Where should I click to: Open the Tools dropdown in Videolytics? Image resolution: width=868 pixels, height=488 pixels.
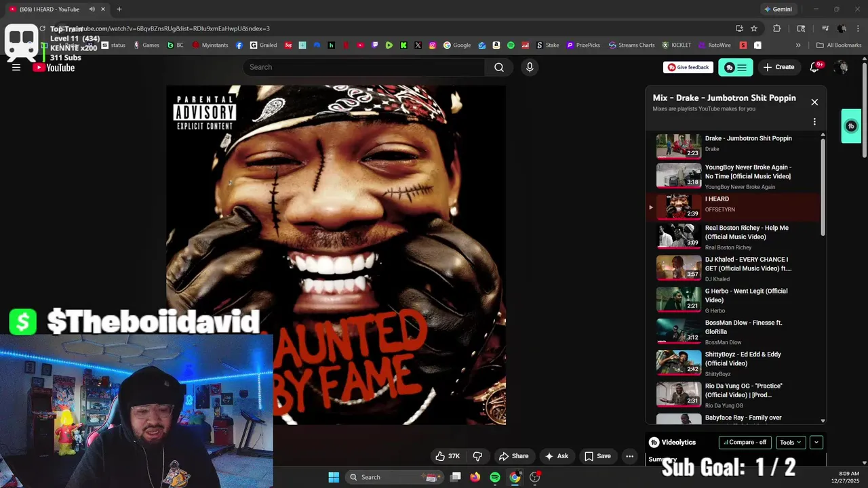click(x=791, y=442)
